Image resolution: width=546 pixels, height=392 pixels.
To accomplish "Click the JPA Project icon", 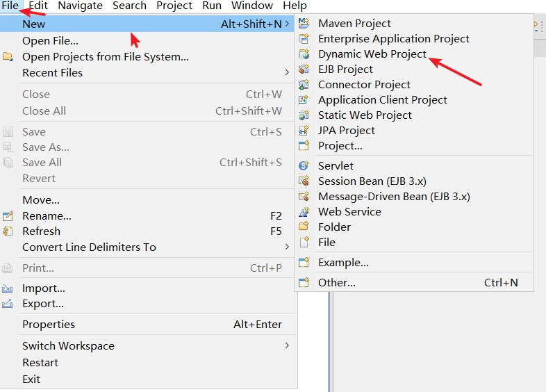I will [304, 130].
